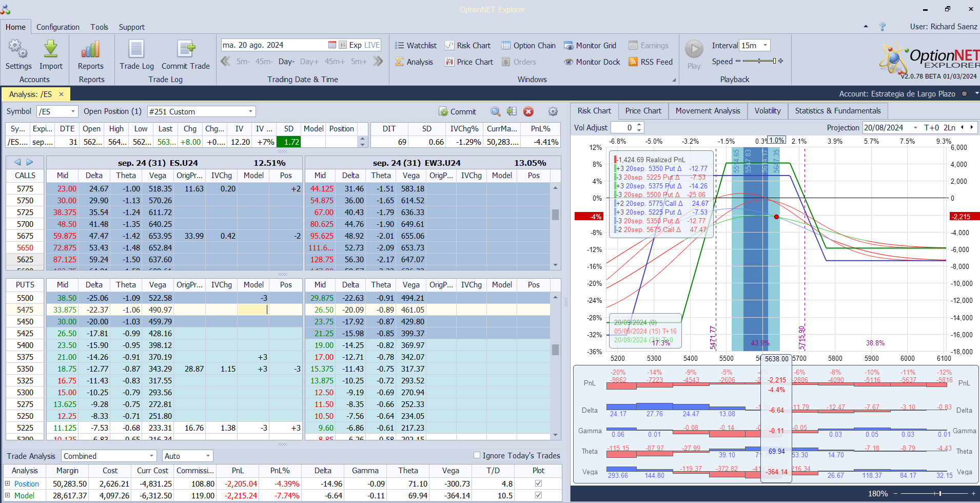This screenshot has width=980, height=503.
Task: Toggle Ignore Today's Trades checkbox
Action: pyautogui.click(x=477, y=455)
